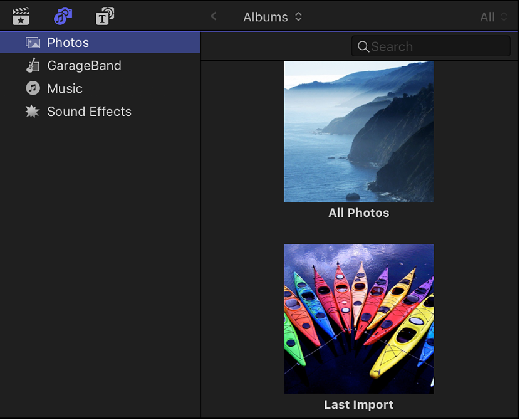Click the Music note icon
Image resolution: width=520 pixels, height=420 pixels.
(x=33, y=88)
